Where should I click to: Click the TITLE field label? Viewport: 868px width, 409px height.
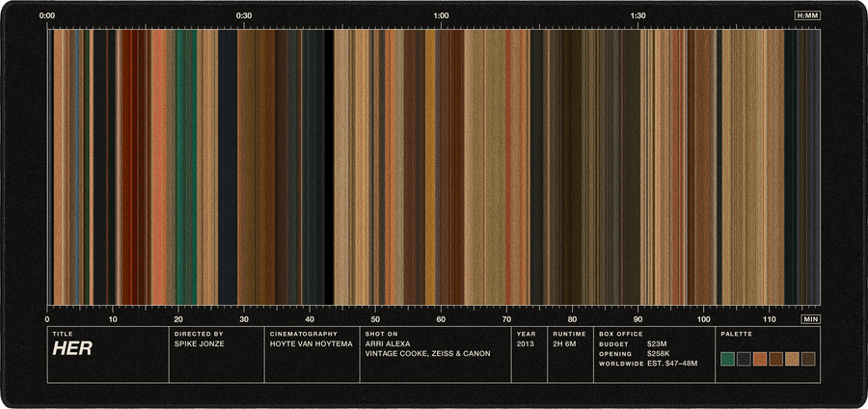63,335
